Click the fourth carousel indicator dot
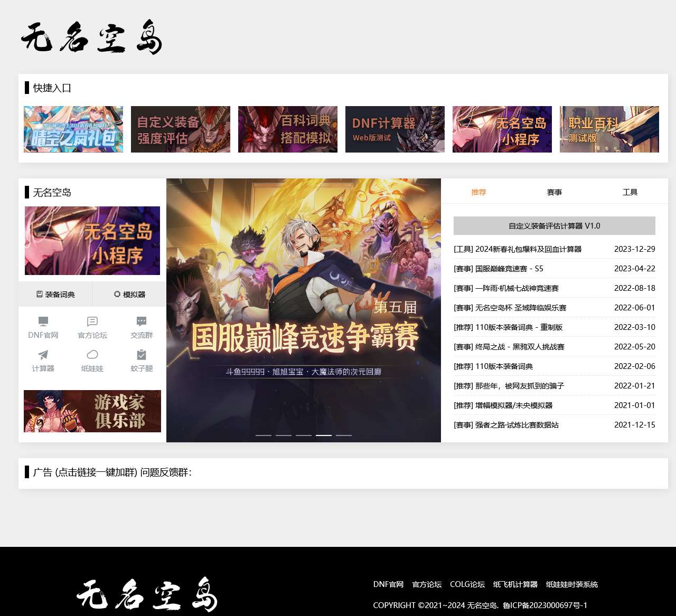The width and height of the screenshot is (676, 616). (x=324, y=435)
